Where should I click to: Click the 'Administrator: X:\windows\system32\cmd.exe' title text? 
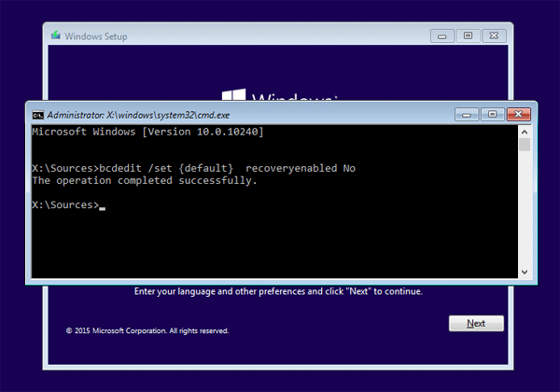[138, 115]
